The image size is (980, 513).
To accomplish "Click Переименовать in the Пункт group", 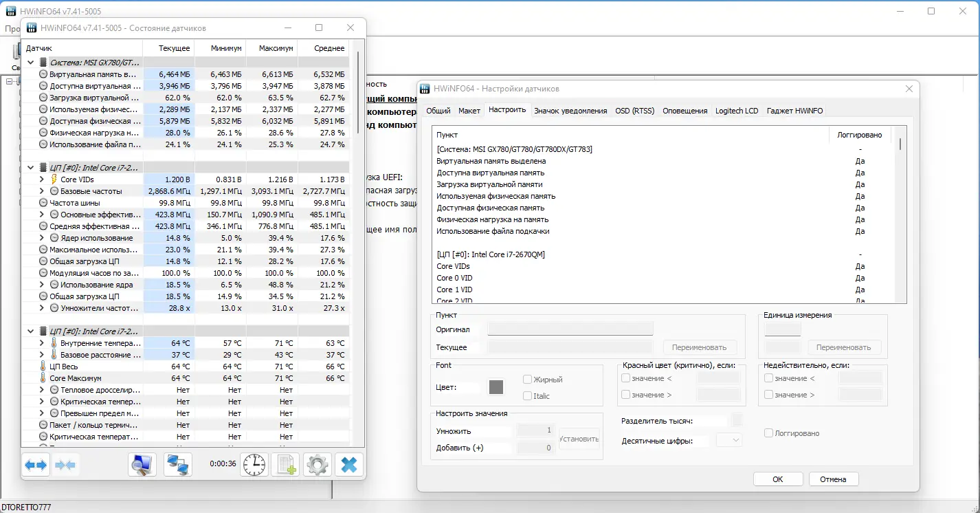I will [700, 347].
